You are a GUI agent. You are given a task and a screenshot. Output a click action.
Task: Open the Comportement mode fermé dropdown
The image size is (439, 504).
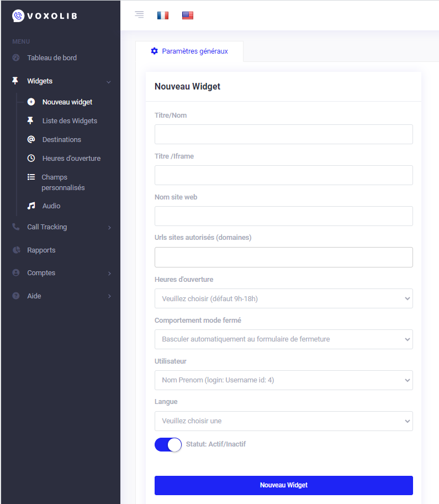[x=283, y=339]
